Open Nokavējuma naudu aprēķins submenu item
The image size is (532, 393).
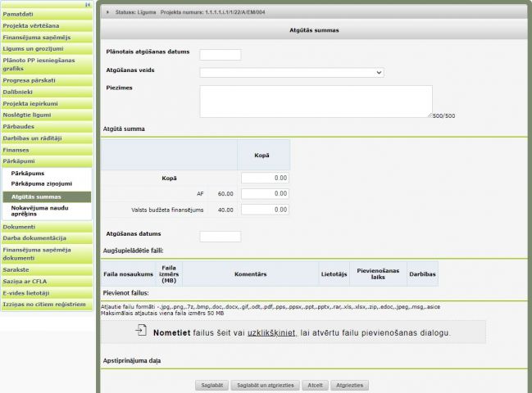click(x=39, y=211)
